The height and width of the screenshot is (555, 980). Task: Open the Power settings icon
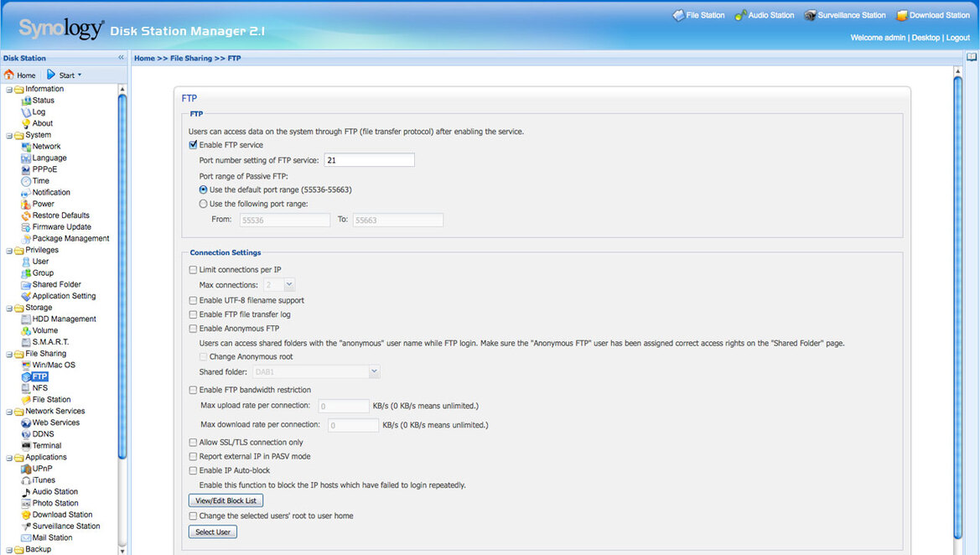(x=26, y=205)
